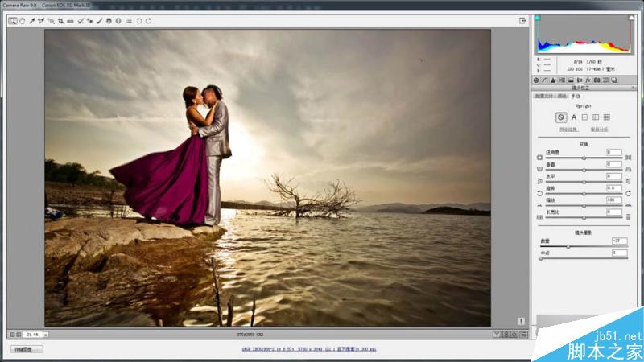Open the Lens Corrections panel menu
This screenshot has width=644, height=362.
coord(633,88)
